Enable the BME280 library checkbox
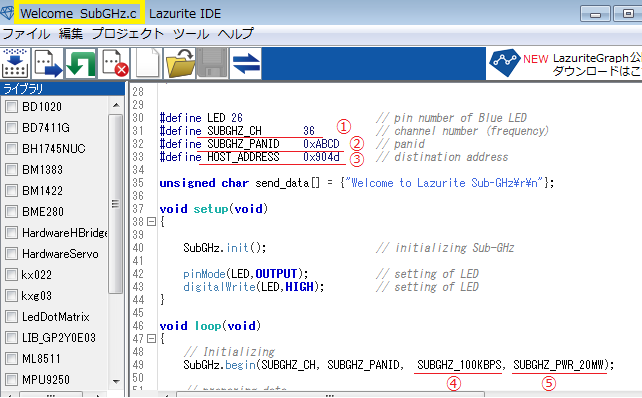 11,212
